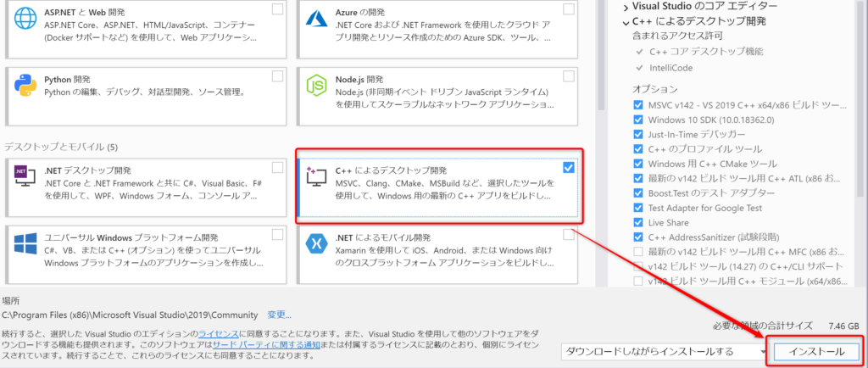The image size is (868, 368).
Task: Uncheck the Just-In-Time デバッガー option
Action: (637, 135)
